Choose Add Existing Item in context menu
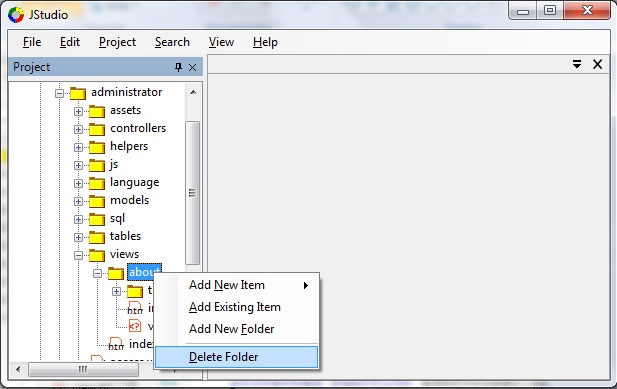This screenshot has height=389, width=617. (236, 307)
